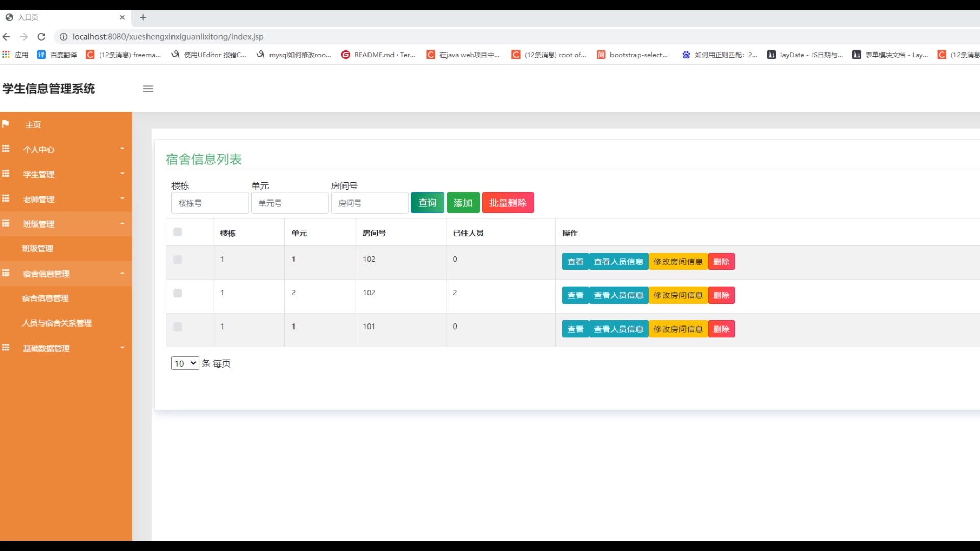The width and height of the screenshot is (980, 551).
Task: Click the red 批量删除 button
Action: [x=508, y=203]
